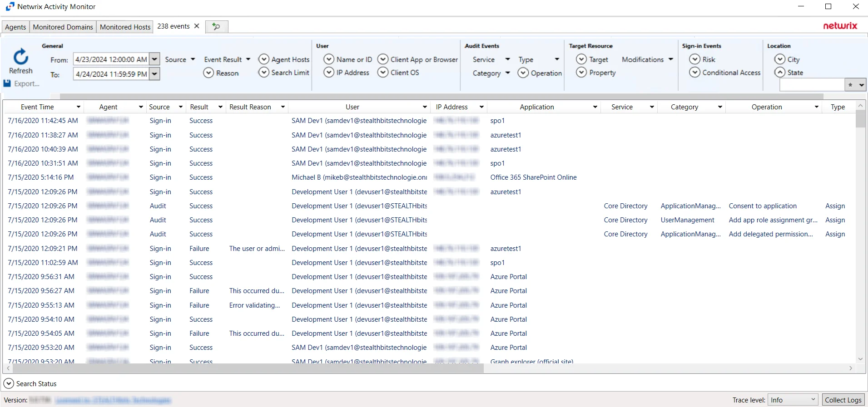The height and width of the screenshot is (407, 868).
Task: Collapse the State filter
Action: point(780,72)
